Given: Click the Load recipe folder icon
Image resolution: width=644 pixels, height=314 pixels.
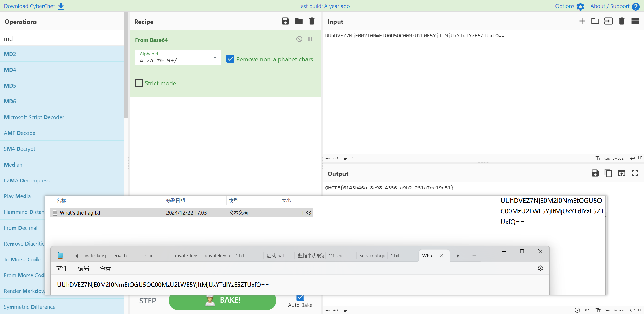Looking at the screenshot, I should click(298, 21).
